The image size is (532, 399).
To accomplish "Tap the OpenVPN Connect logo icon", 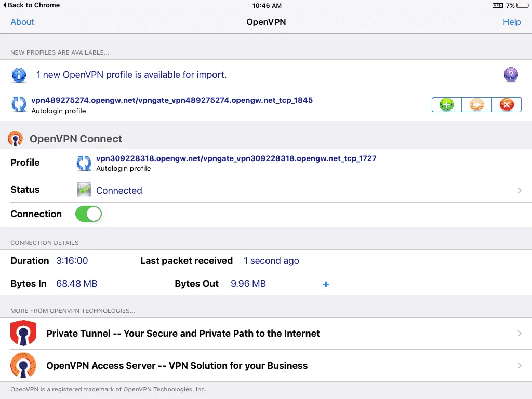I will tap(15, 138).
